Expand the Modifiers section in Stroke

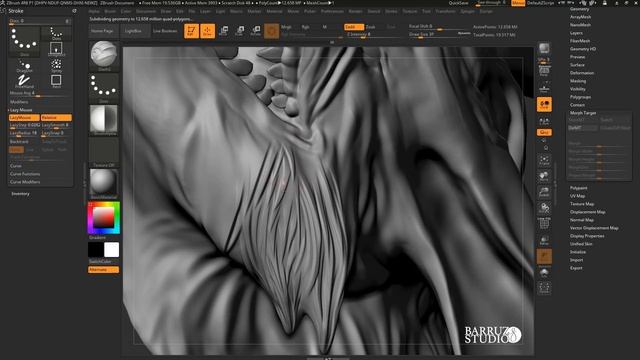[19, 102]
